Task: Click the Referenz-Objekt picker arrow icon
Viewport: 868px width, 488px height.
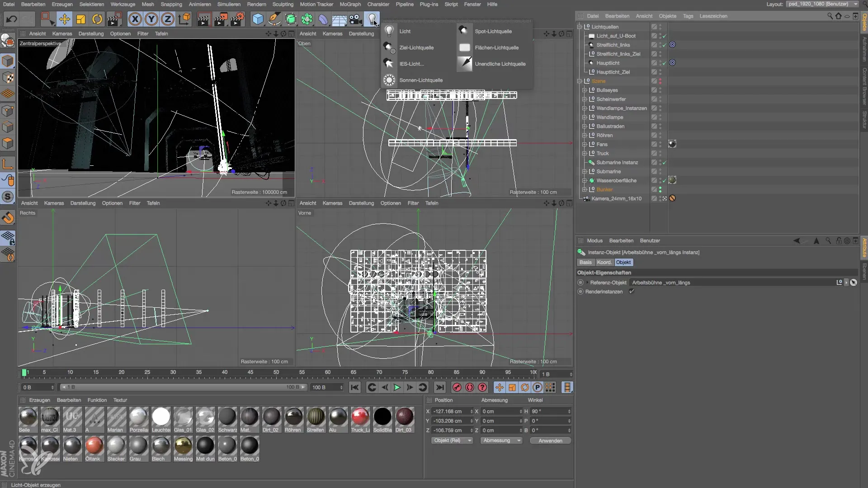Action: 854,282
